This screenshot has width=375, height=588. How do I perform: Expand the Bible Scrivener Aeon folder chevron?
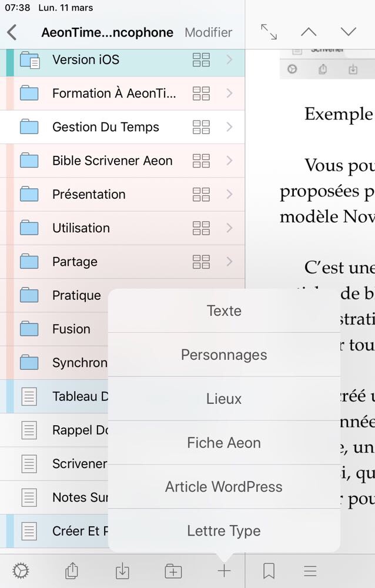pyautogui.click(x=229, y=161)
